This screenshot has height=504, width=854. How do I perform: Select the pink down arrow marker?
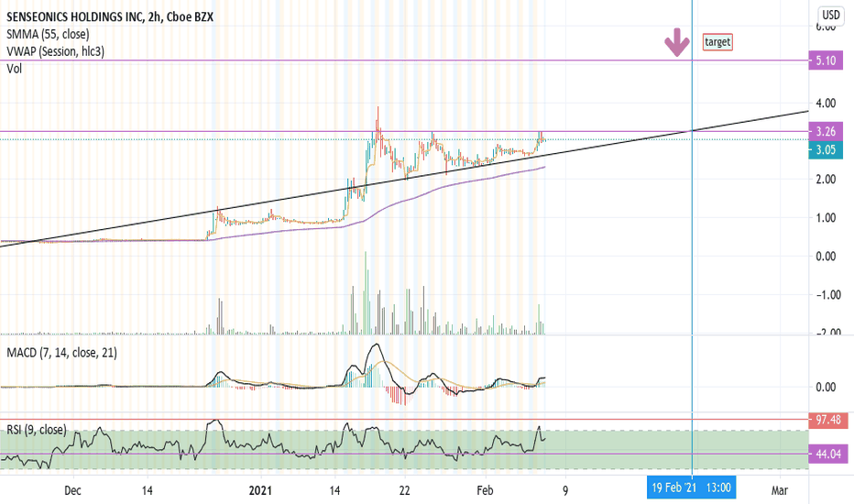[677, 42]
